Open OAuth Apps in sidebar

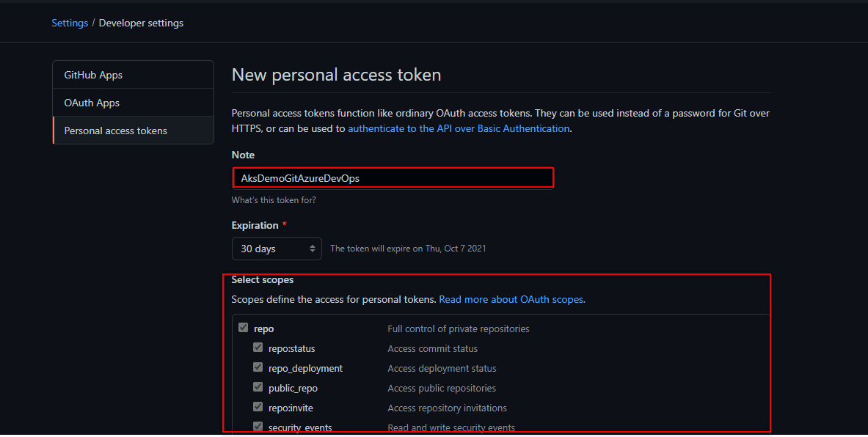point(92,103)
